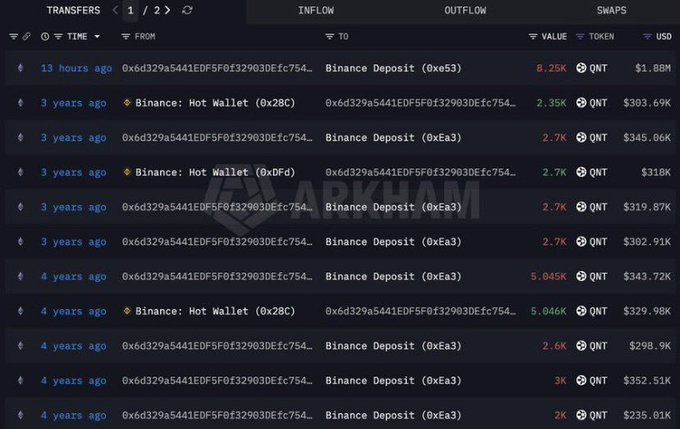Filter by FROM address
This screenshot has height=429, width=680.
(x=126, y=36)
